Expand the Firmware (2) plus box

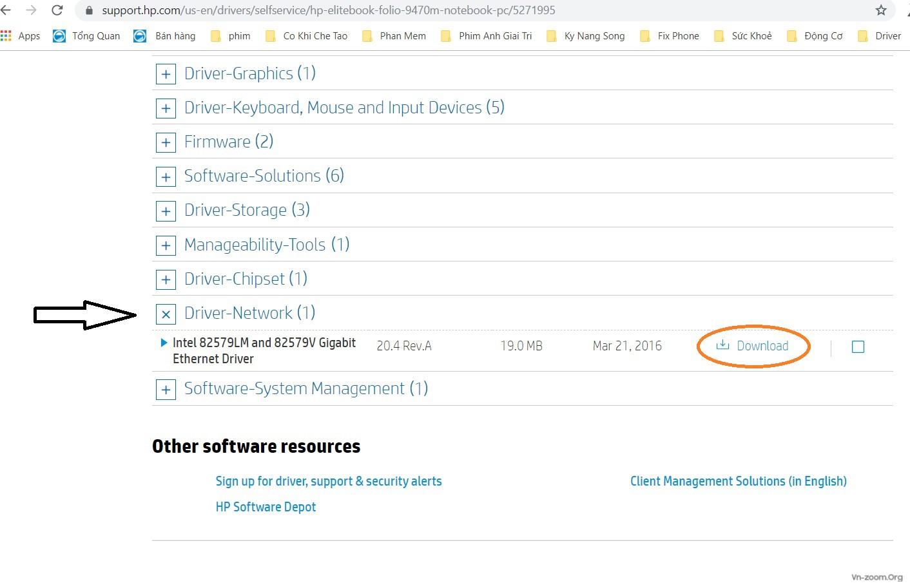[166, 142]
